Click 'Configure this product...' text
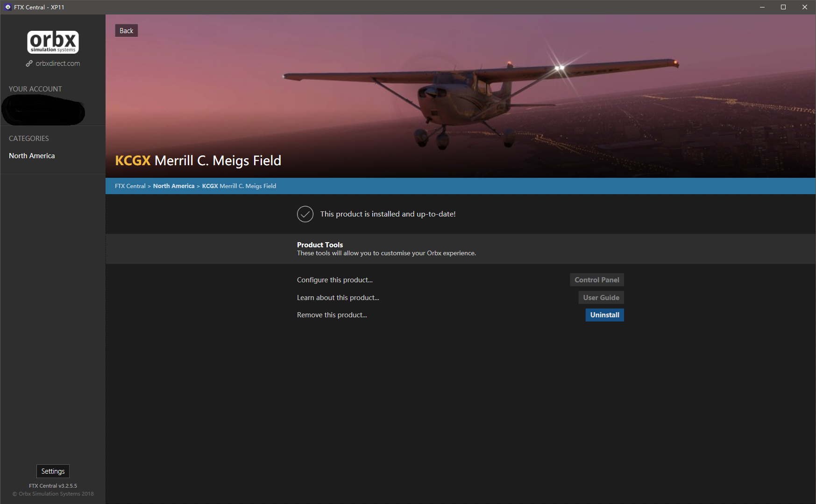This screenshot has width=816, height=504. coord(335,280)
